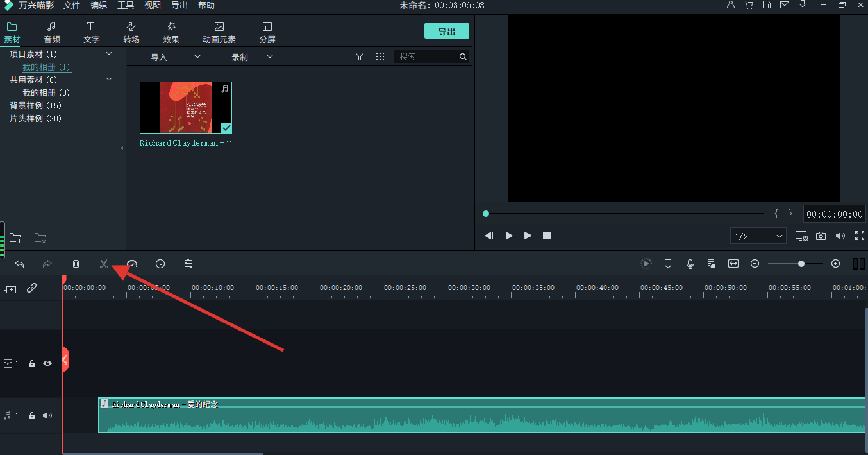Click the microphone voiceover record icon
This screenshot has width=868, height=455.
pos(690,264)
